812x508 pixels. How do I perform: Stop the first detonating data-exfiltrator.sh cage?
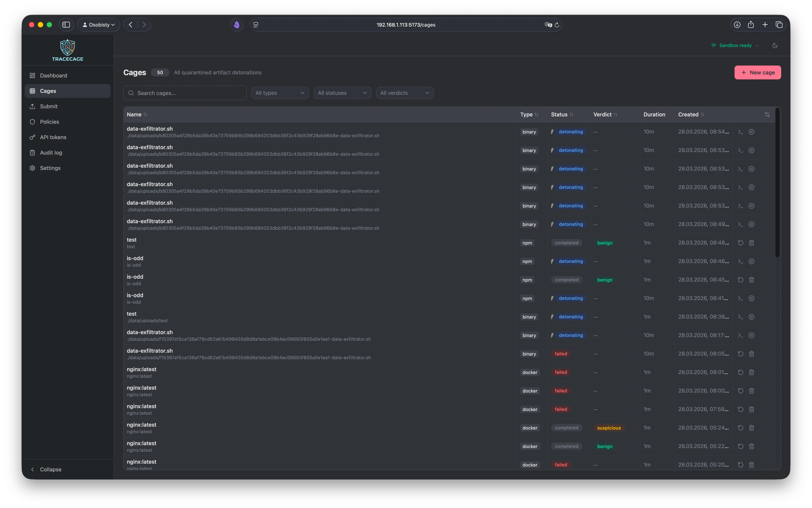pyautogui.click(x=752, y=132)
